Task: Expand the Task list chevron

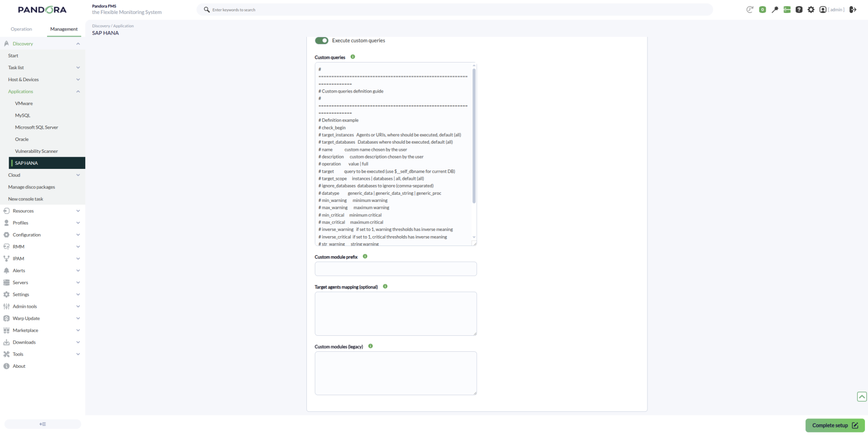Action: coord(78,68)
